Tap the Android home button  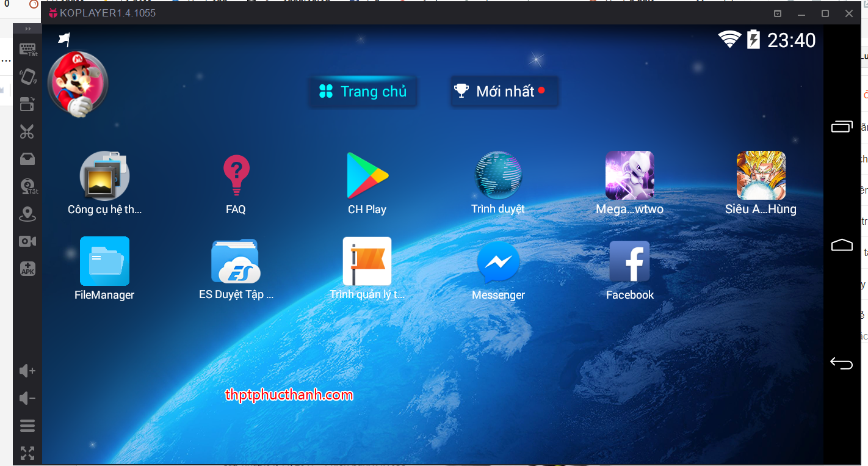tap(842, 245)
